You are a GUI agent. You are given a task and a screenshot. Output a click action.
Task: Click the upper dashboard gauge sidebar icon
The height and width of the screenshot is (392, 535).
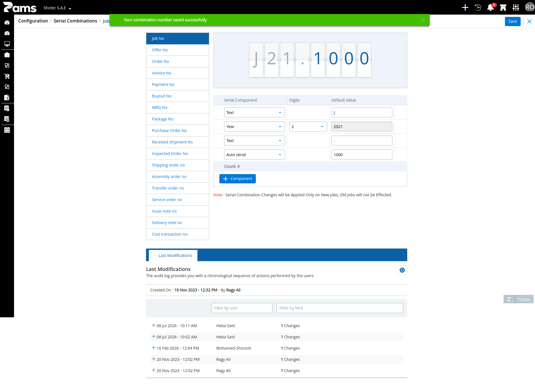point(7,22)
